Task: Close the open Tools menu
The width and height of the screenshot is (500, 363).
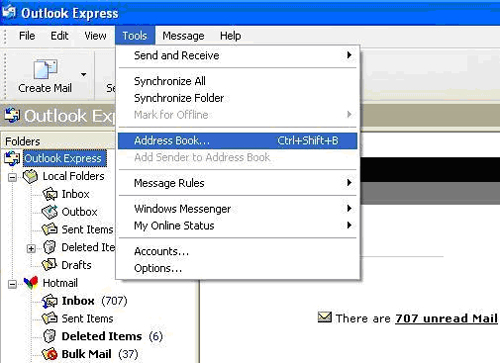Action: point(135,36)
